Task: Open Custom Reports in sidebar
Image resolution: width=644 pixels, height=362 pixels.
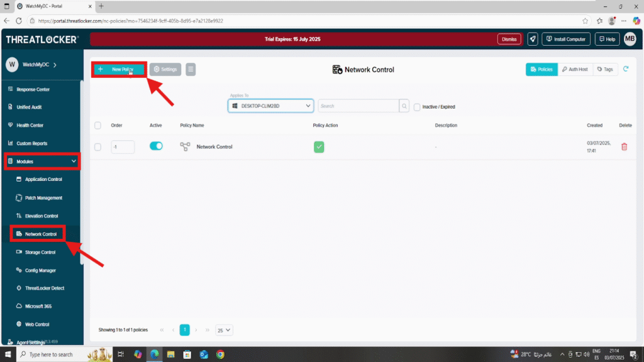Action: [x=31, y=143]
